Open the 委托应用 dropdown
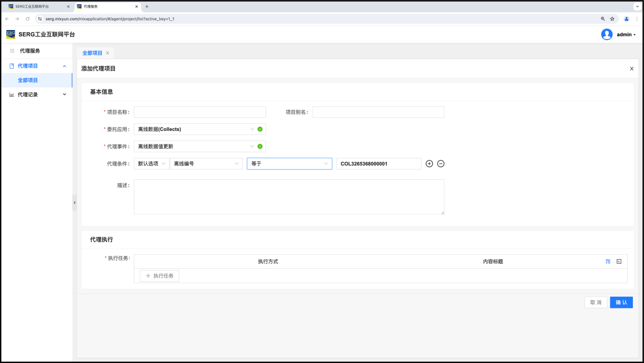The image size is (644, 363). 195,129
